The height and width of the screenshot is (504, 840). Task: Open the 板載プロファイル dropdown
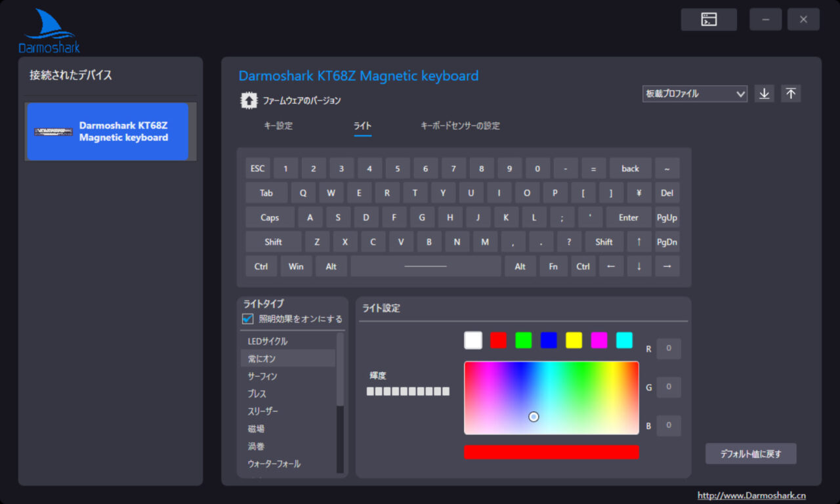click(x=695, y=94)
